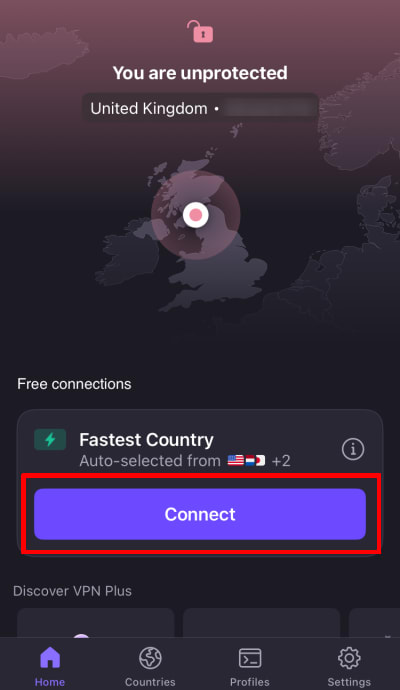Tap the United States flag icon

point(235,461)
